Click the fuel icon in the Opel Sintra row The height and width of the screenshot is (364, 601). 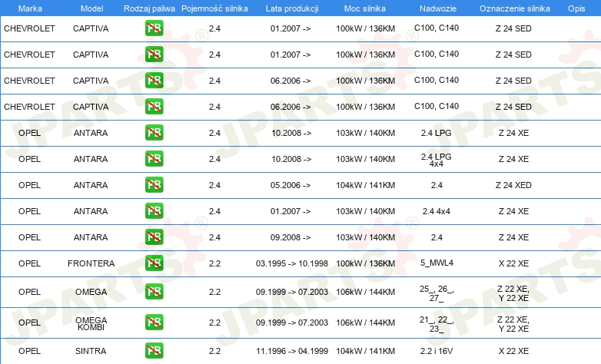154,351
